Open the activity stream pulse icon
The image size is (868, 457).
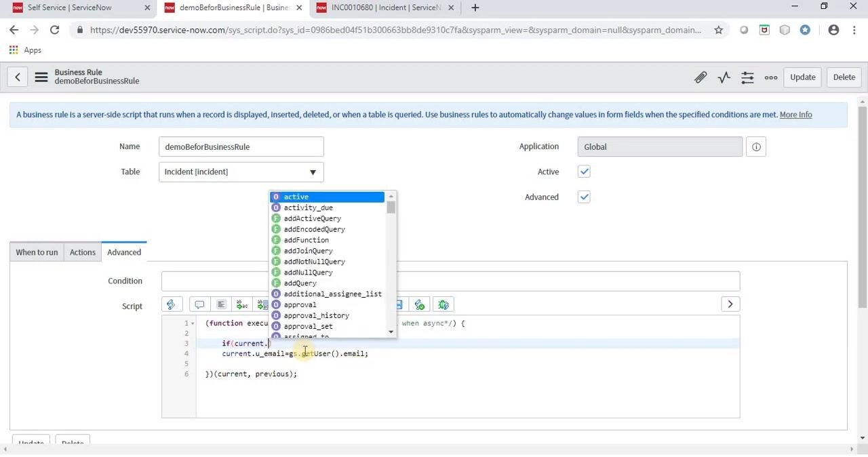(724, 77)
